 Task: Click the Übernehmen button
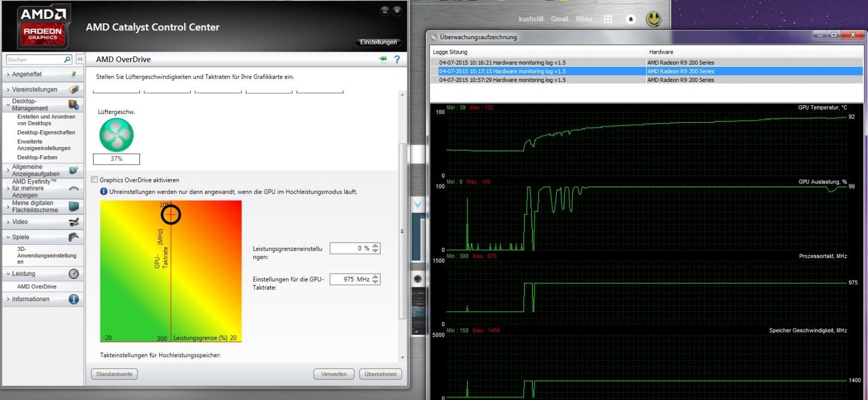pos(381,374)
